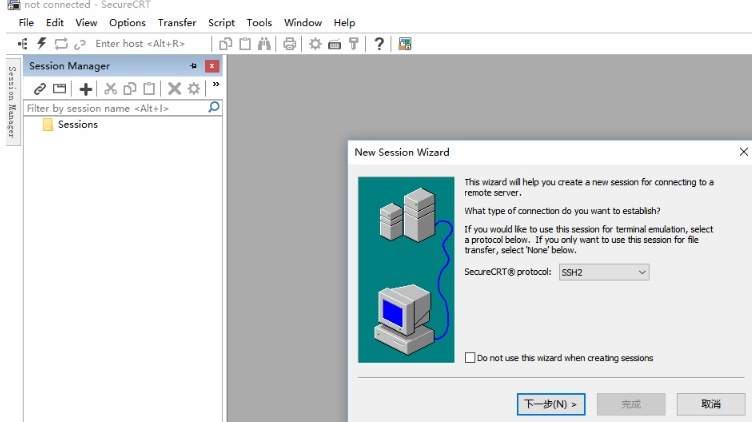The image size is (752, 422).
Task: Click the Paste clipboard icon in main toolbar
Action: [x=245, y=44]
